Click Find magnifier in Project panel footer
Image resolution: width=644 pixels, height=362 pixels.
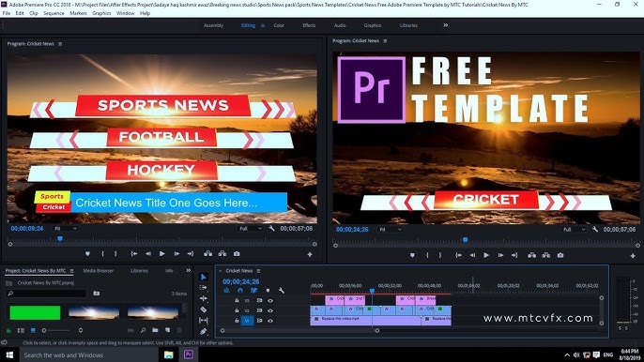click(x=143, y=330)
